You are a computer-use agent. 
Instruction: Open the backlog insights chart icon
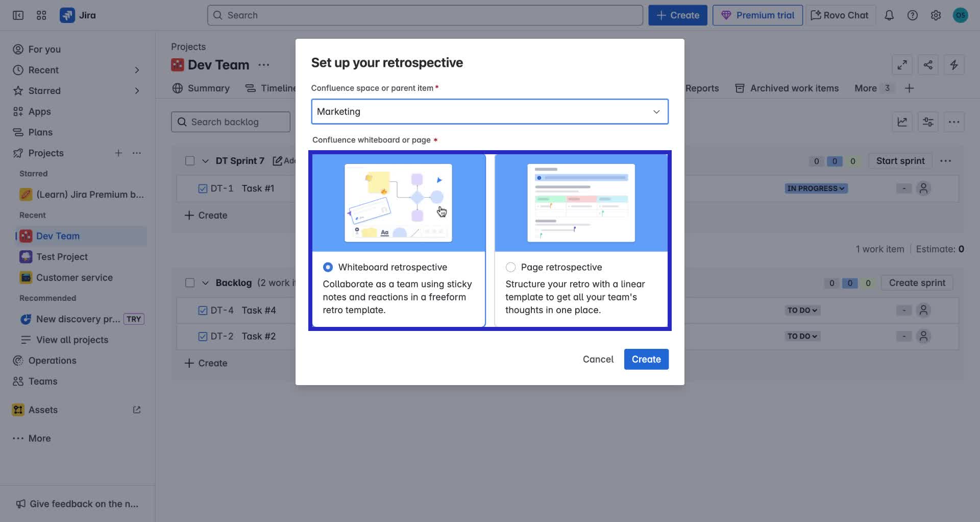pos(902,122)
